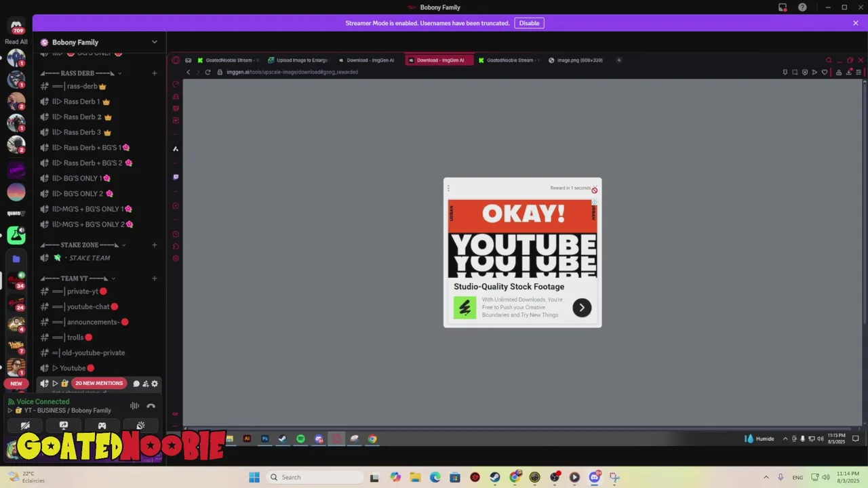This screenshot has height=488, width=868.
Task: Open the Discord inbox icon in the title bar
Action: click(783, 7)
